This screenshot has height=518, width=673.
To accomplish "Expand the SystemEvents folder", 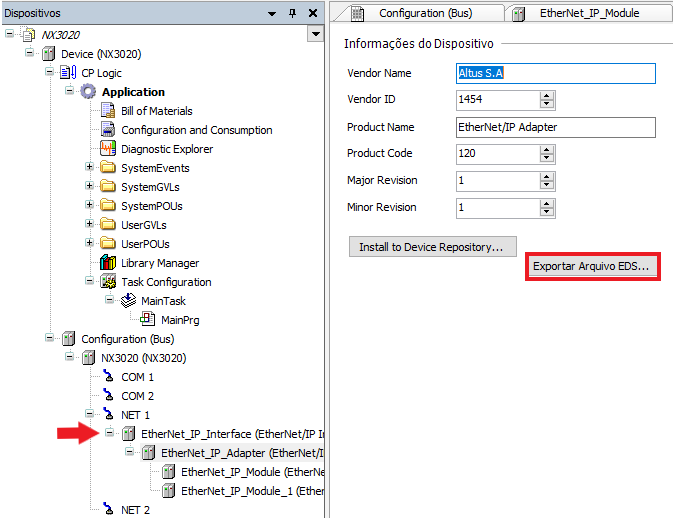I will tap(90, 168).
